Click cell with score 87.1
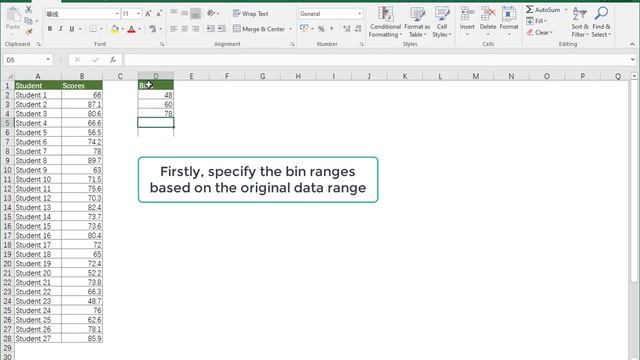Screen dimensions: 640x360 click(82, 104)
